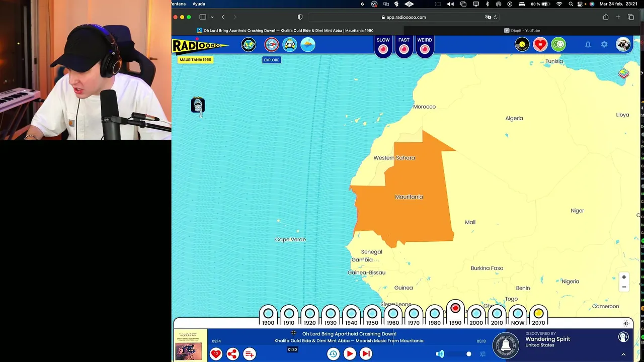Open Radiooooo settings gear
Image resolution: width=644 pixels, height=362 pixels.
tap(604, 45)
